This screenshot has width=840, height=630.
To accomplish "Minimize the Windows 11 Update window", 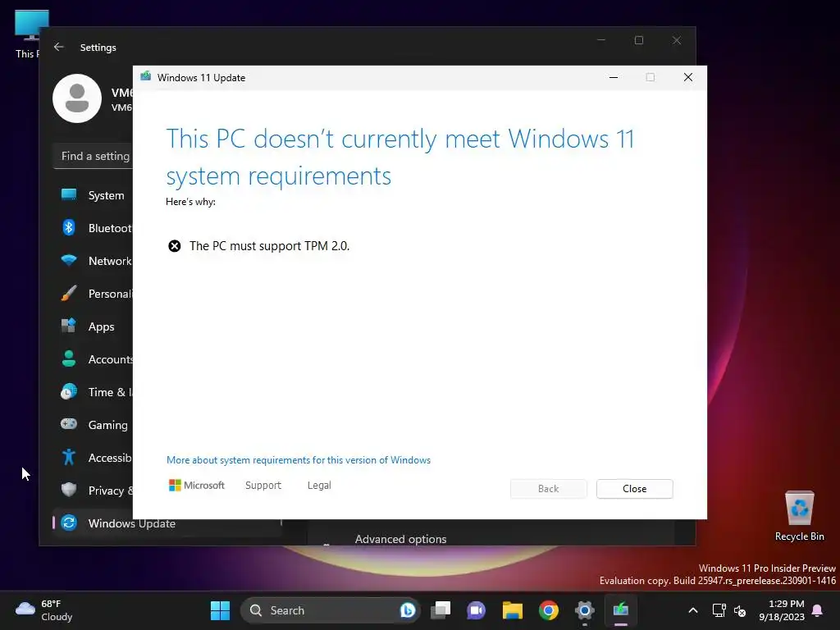I will point(614,77).
